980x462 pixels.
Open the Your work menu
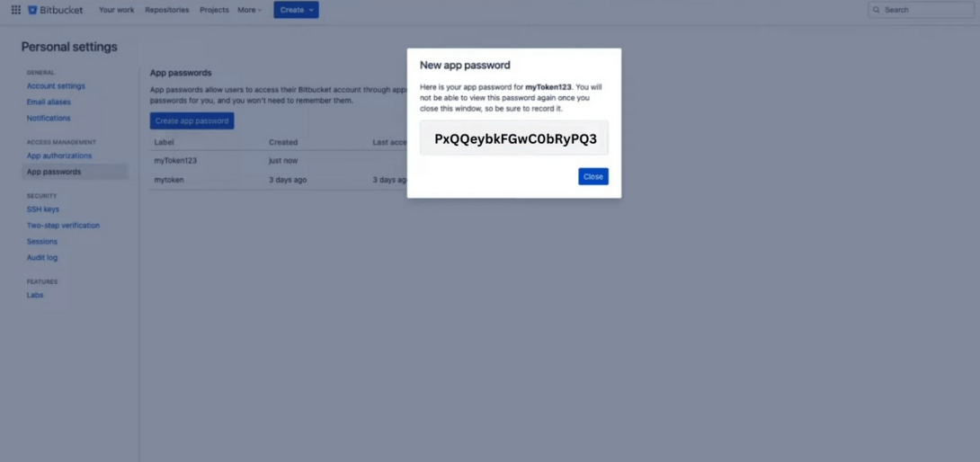[x=116, y=10]
